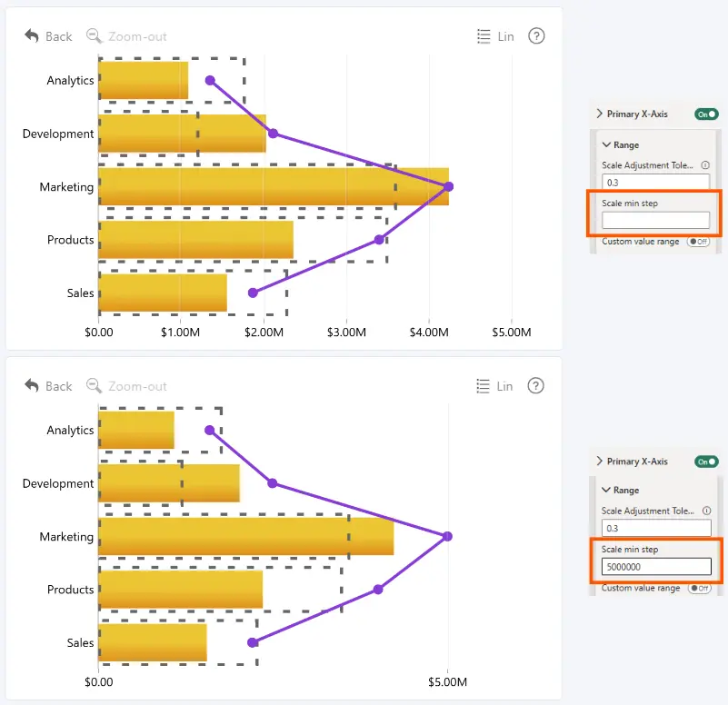Click the $4.00M axis label
This screenshot has width=728, height=705.
pyautogui.click(x=429, y=333)
